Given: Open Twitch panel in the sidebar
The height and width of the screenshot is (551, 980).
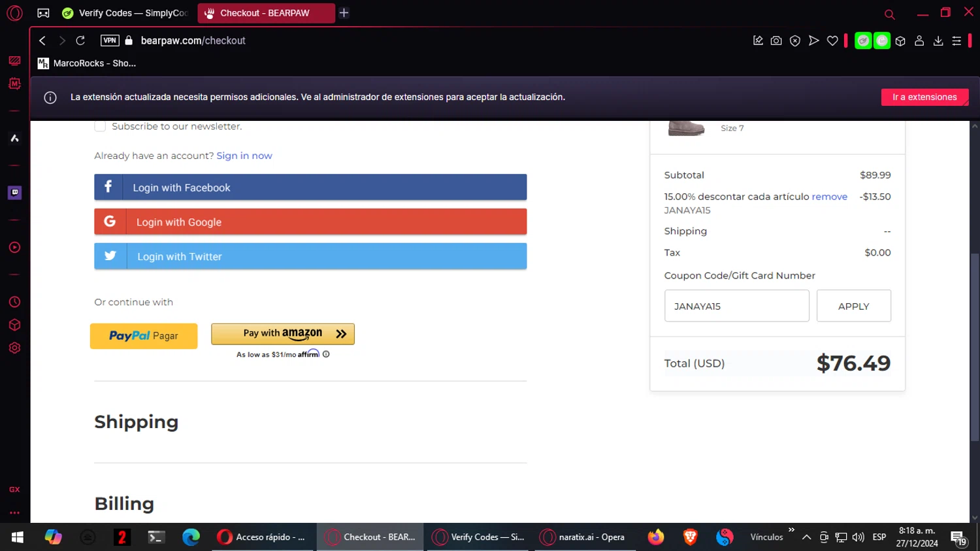Looking at the screenshot, I should (x=14, y=192).
